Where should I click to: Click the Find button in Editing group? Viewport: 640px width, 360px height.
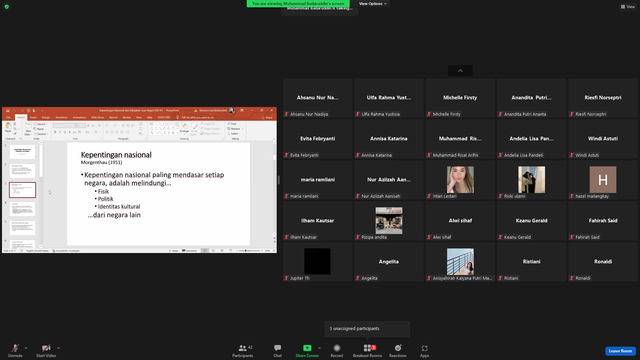232,124
